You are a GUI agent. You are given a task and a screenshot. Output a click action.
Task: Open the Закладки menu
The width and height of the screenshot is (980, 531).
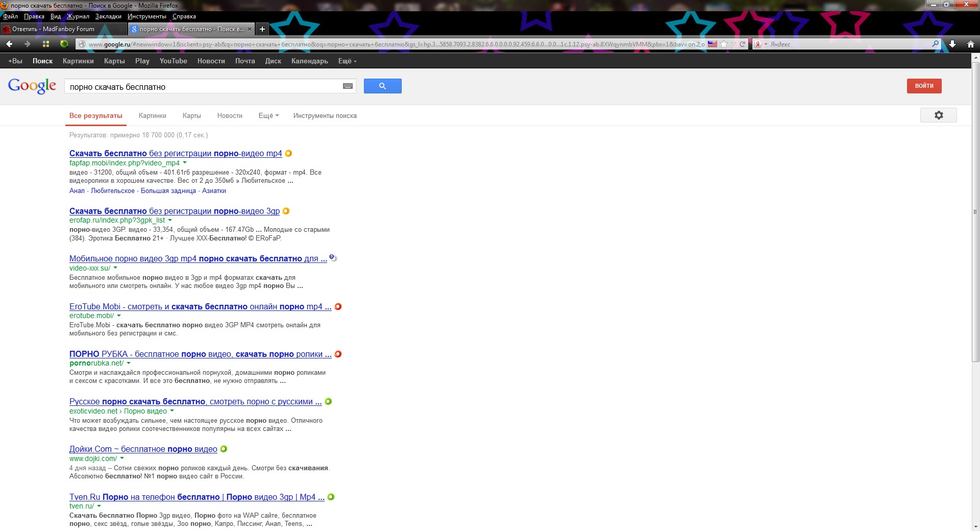[108, 16]
